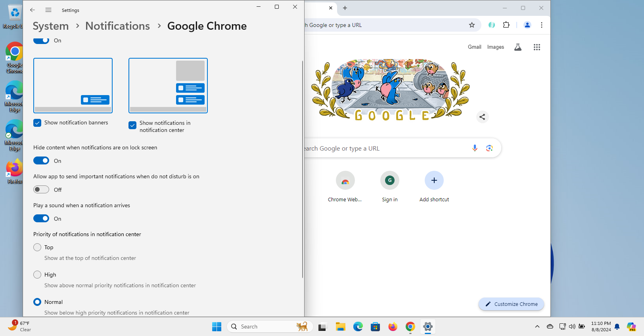Click the Settings back arrow
The image size is (644, 336).
pyautogui.click(x=33, y=10)
